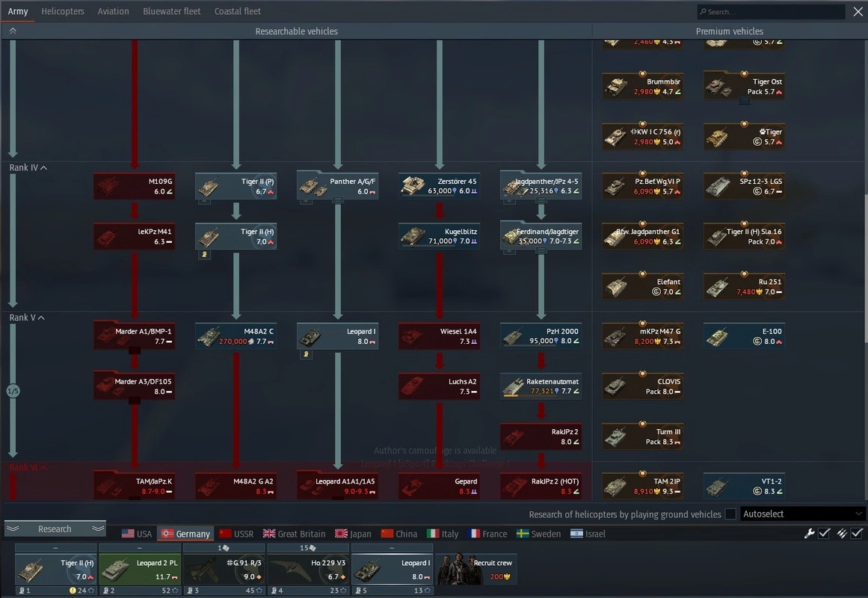Screen dimensions: 868x598
Task: Click the Recruit crew button
Action: pos(476,570)
